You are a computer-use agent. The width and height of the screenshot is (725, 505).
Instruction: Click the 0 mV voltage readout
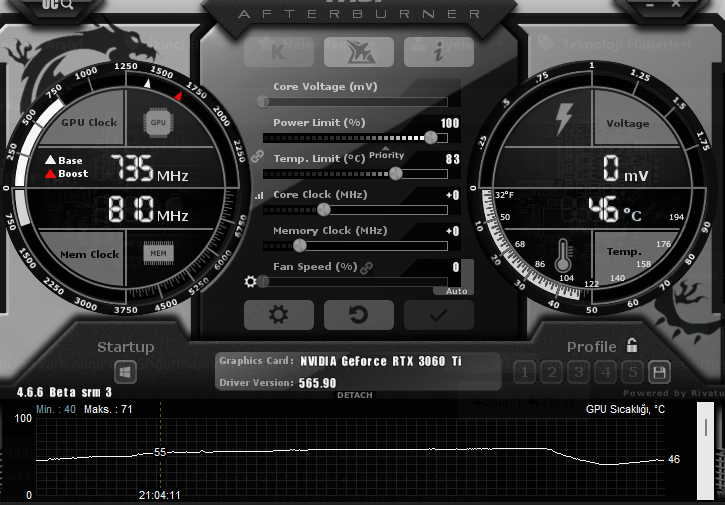[x=626, y=168]
